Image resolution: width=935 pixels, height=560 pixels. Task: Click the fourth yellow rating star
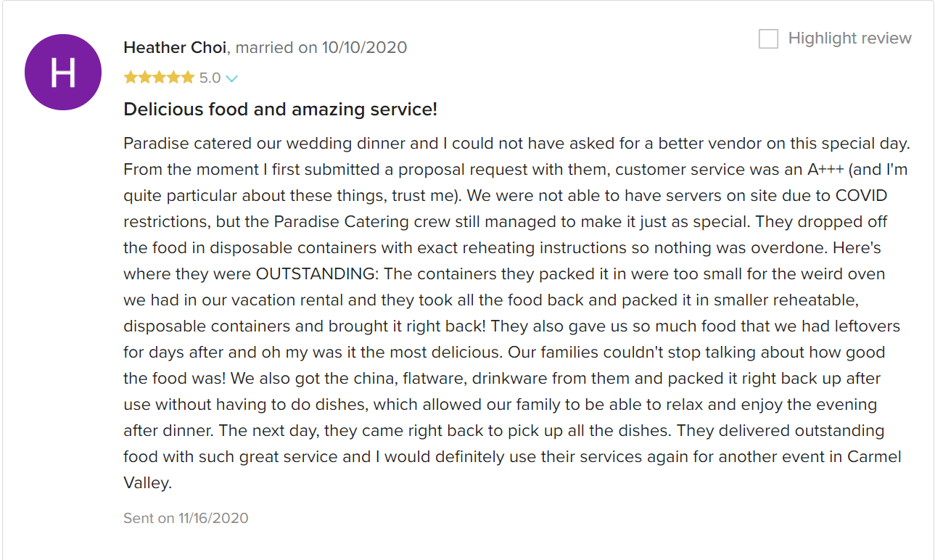[x=173, y=78]
